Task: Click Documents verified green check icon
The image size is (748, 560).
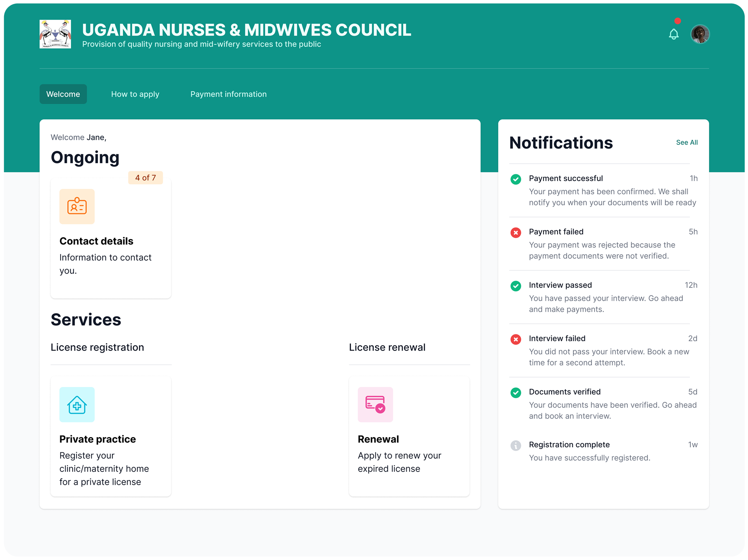Action: 515,393
